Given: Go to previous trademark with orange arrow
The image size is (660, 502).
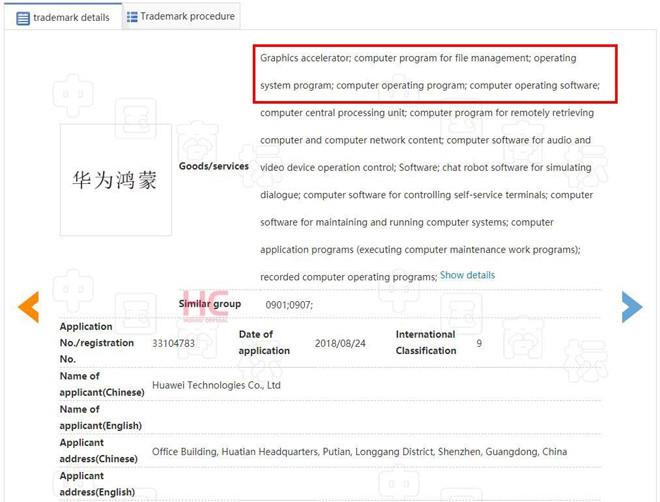Looking at the screenshot, I should coord(29,307).
